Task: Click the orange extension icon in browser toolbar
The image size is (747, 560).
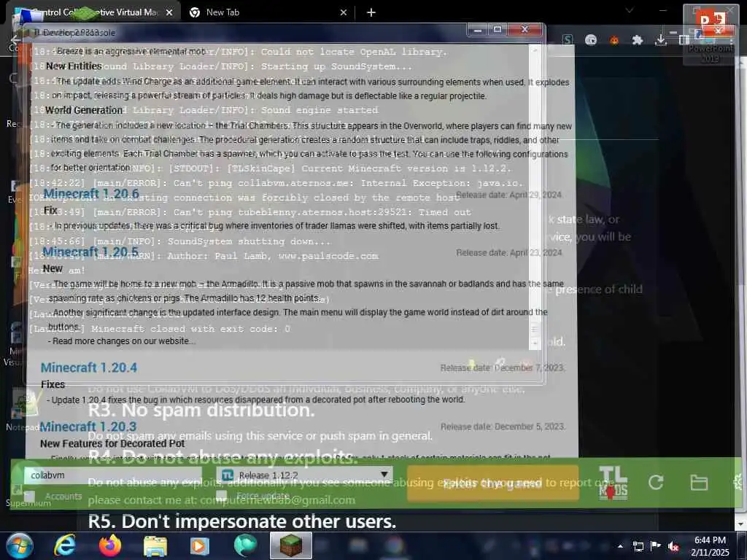Action: click(614, 40)
